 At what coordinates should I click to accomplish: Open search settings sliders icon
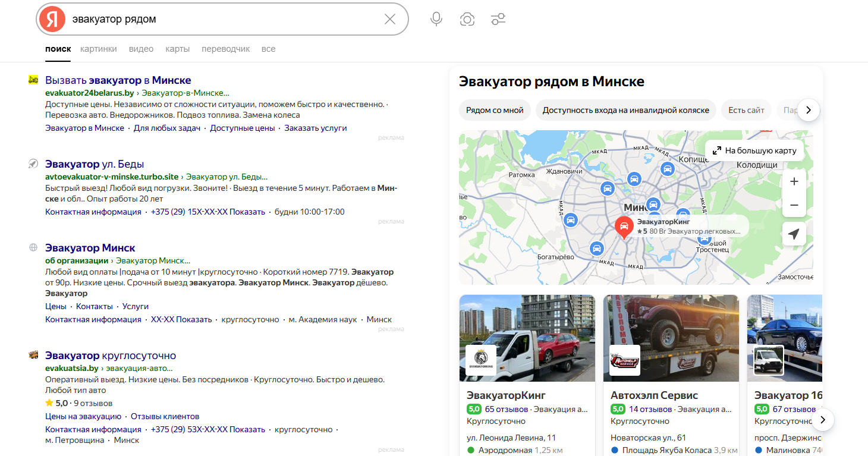498,19
